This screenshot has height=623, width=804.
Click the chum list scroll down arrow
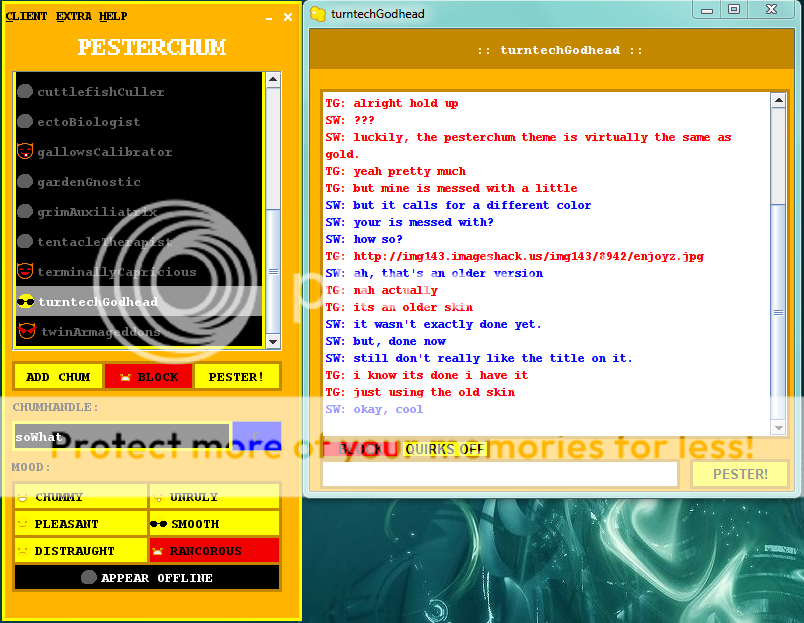click(x=273, y=341)
